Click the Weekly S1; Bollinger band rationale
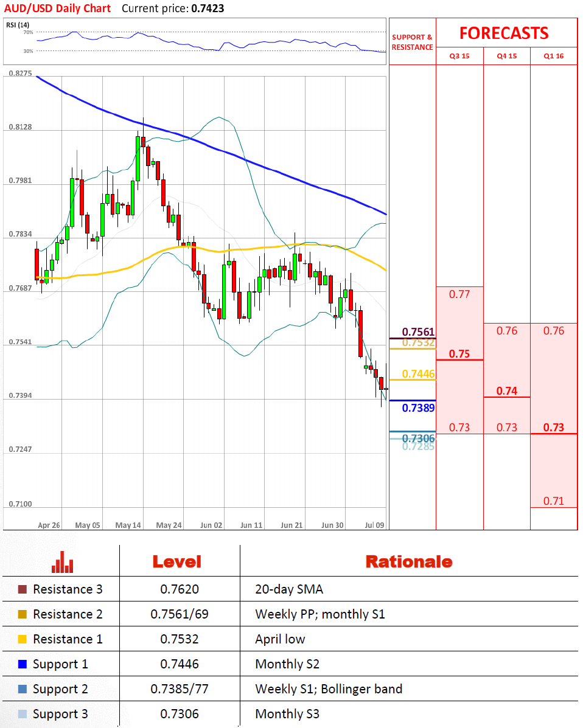This screenshot has height=728, width=583. click(329, 689)
